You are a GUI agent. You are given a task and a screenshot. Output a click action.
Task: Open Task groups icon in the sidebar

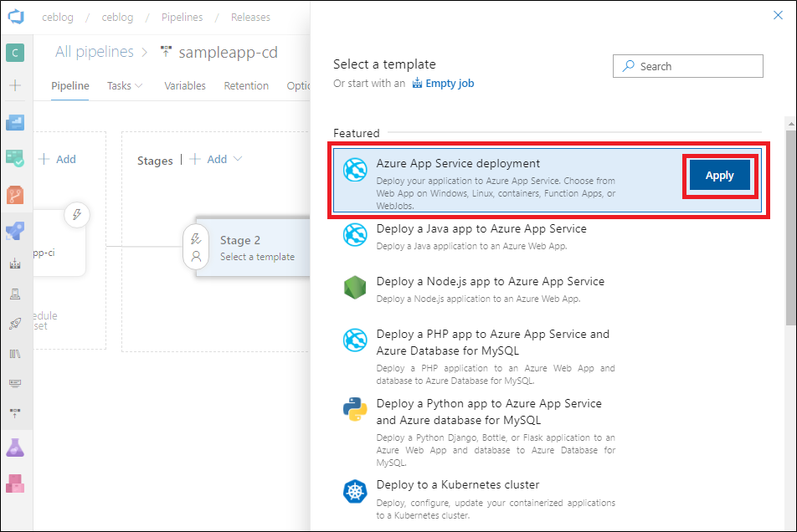tap(15, 383)
